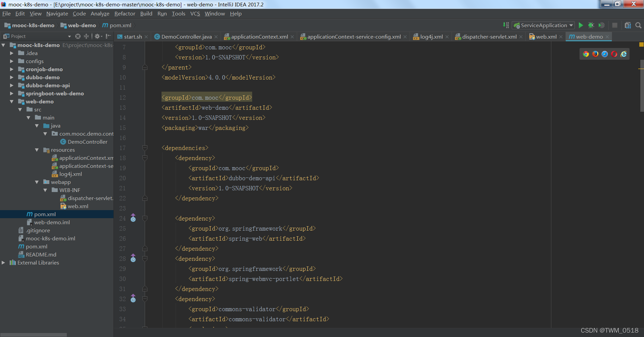Screen dimensions: 644x337
Task: Click the orange warning stripe marker
Action: 641,69
